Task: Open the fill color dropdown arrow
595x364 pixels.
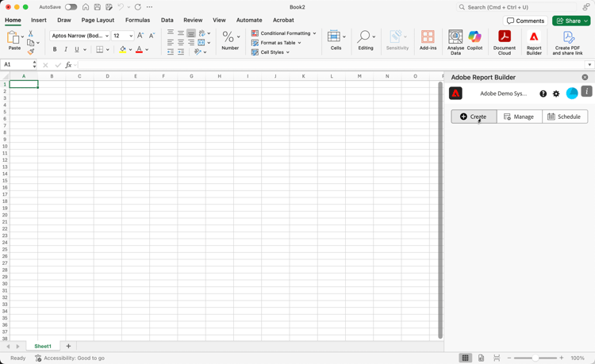Action: 130,50
